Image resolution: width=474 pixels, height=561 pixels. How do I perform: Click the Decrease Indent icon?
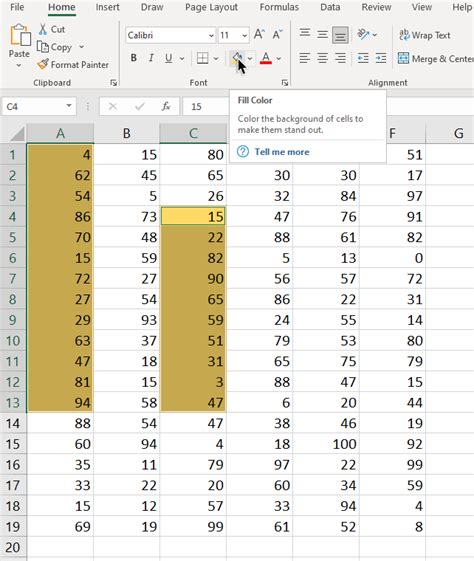(x=363, y=58)
